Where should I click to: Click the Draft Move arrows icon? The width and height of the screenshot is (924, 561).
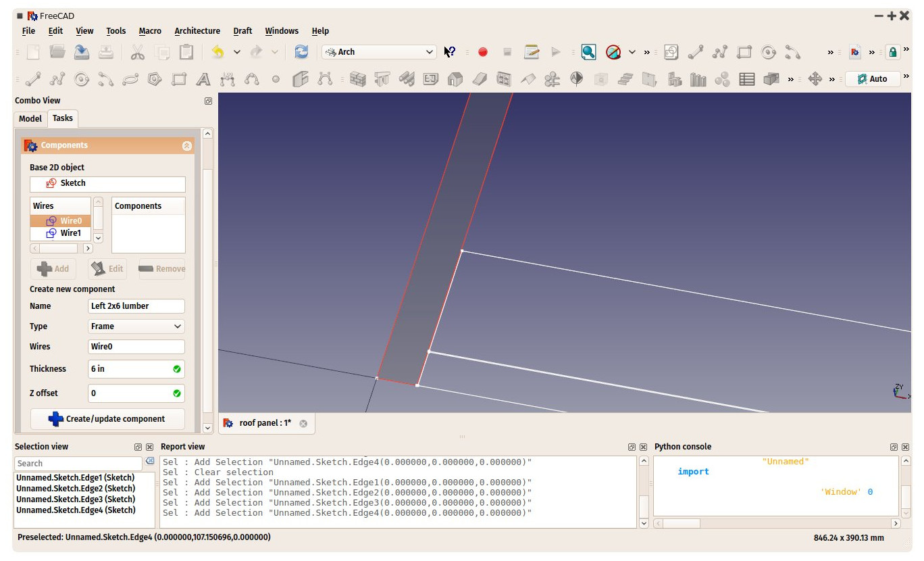[815, 79]
